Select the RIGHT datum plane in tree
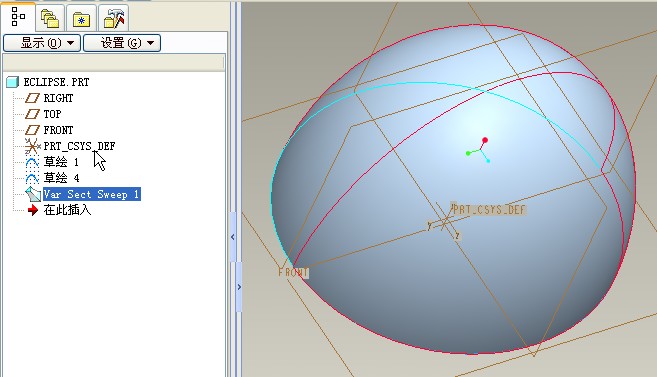This screenshot has width=657, height=377. coord(58,98)
